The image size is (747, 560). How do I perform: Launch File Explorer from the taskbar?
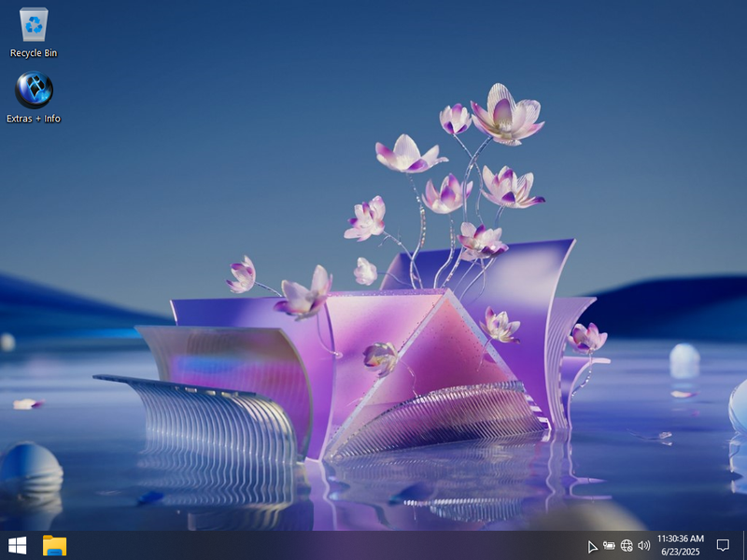point(54,545)
